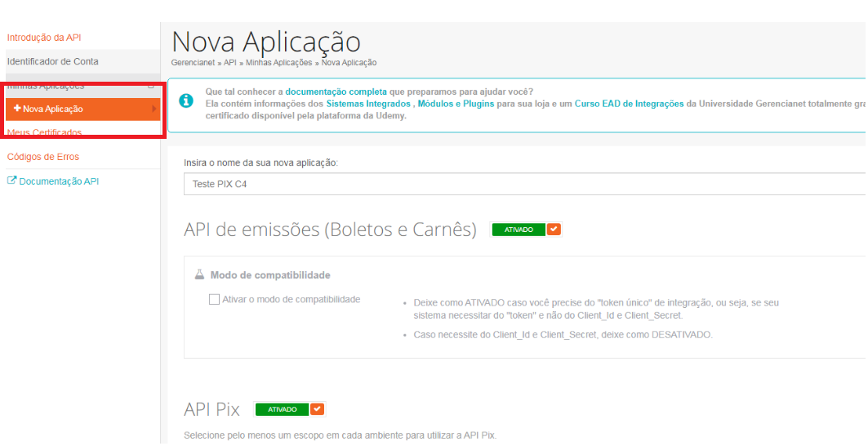Click the flask icon next to Modo de compatibilidade
This screenshot has height=446, width=868.
pos(199,275)
